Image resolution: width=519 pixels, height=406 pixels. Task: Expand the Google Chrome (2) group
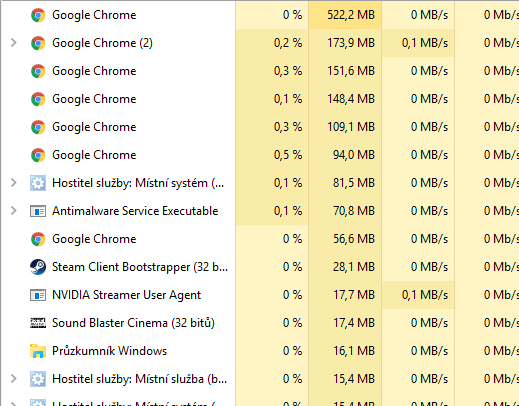point(14,43)
